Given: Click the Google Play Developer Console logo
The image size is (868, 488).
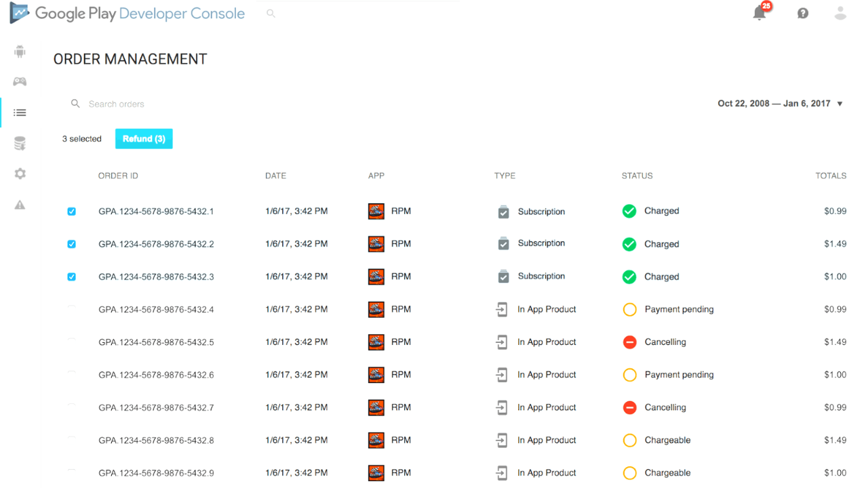Looking at the screenshot, I should (127, 14).
